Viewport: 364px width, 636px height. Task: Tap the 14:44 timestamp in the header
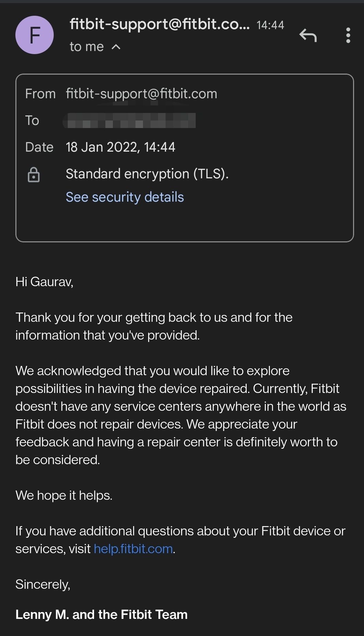tap(270, 25)
